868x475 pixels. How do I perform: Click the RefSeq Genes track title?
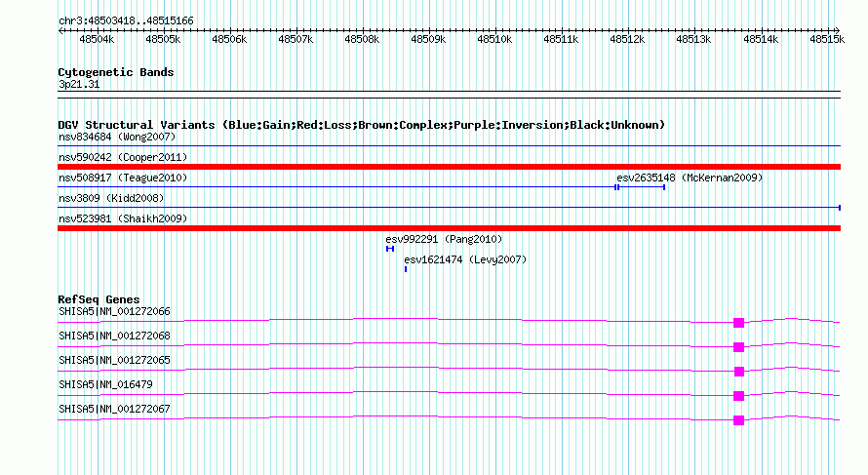[99, 299]
